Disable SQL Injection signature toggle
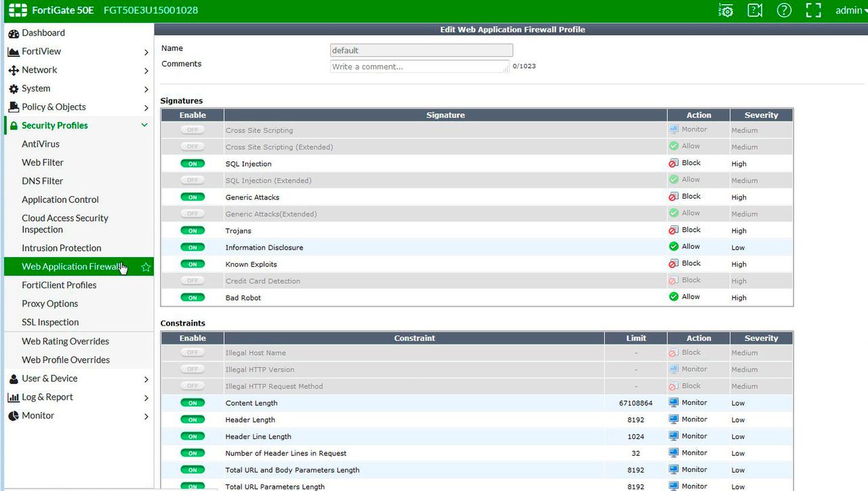 [x=193, y=163]
